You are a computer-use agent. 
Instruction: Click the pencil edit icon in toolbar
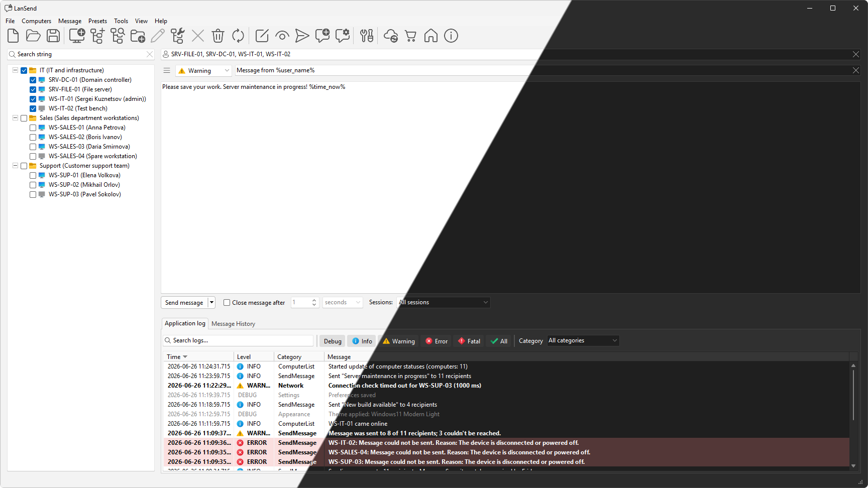pyautogui.click(x=158, y=36)
